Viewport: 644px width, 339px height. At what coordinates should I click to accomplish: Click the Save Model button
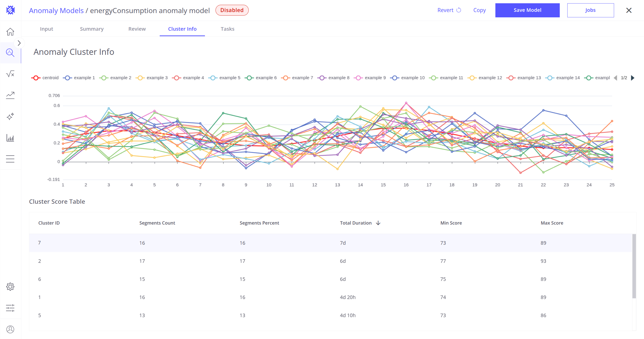(527, 10)
